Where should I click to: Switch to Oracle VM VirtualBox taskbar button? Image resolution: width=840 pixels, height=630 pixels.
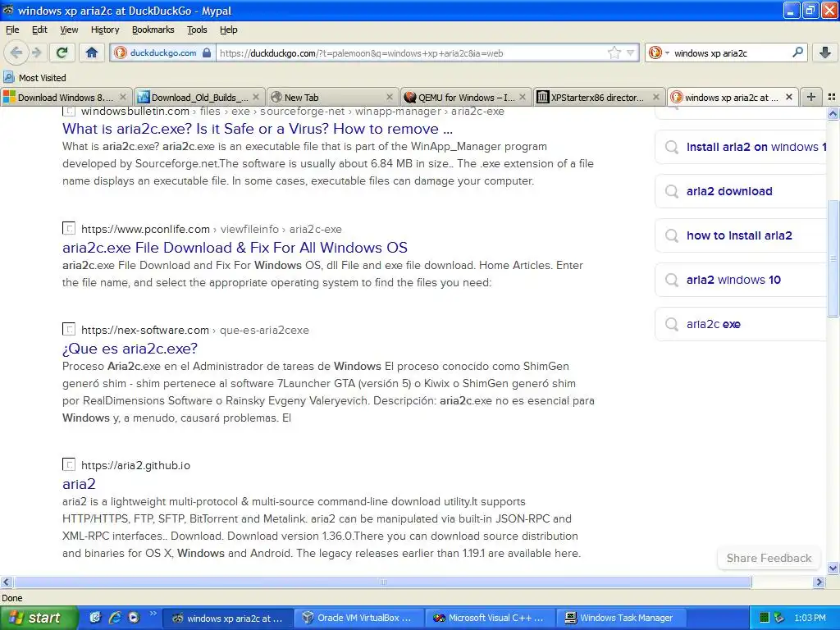(x=358, y=618)
